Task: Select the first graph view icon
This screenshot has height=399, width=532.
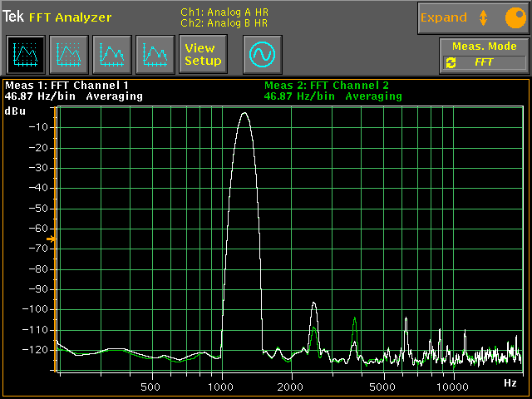Action: pyautogui.click(x=25, y=55)
